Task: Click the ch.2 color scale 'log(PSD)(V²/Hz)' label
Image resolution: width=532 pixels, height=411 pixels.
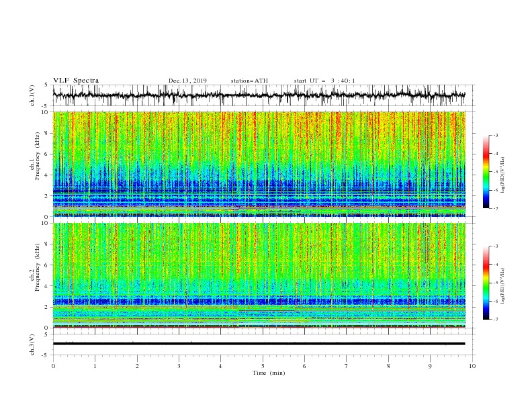Action: click(503, 286)
